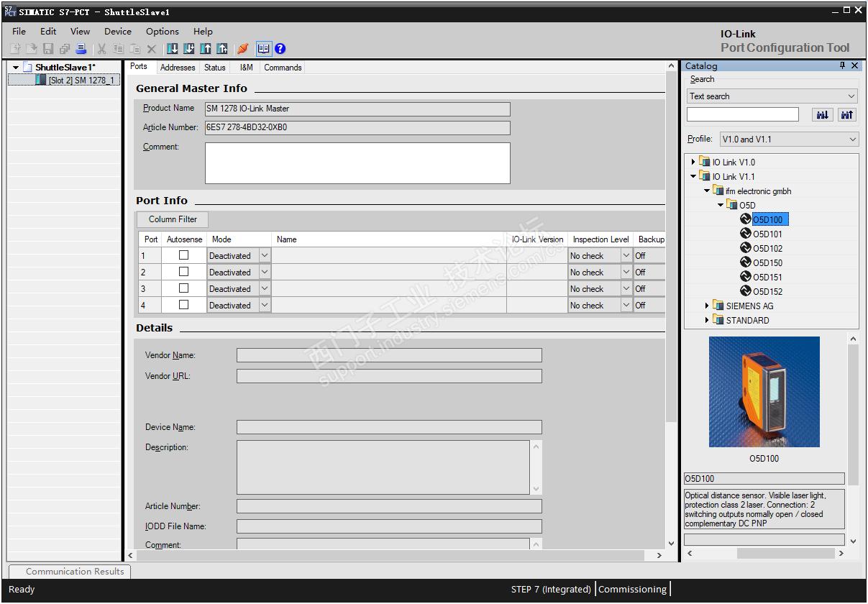Open the Profile dropdown in Catalog
This screenshot has height=604, width=868.
click(x=789, y=139)
